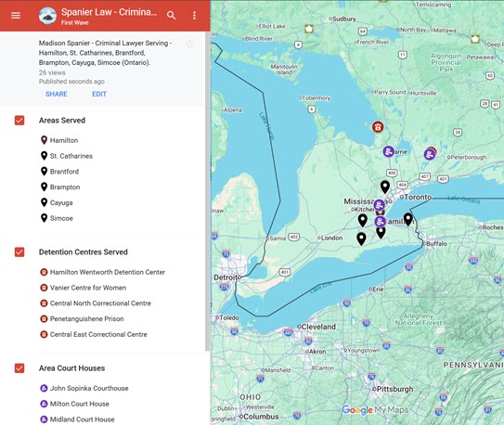The width and height of the screenshot is (504, 425).
Task: Click the Area Court Houses layer title
Action: [x=72, y=368]
